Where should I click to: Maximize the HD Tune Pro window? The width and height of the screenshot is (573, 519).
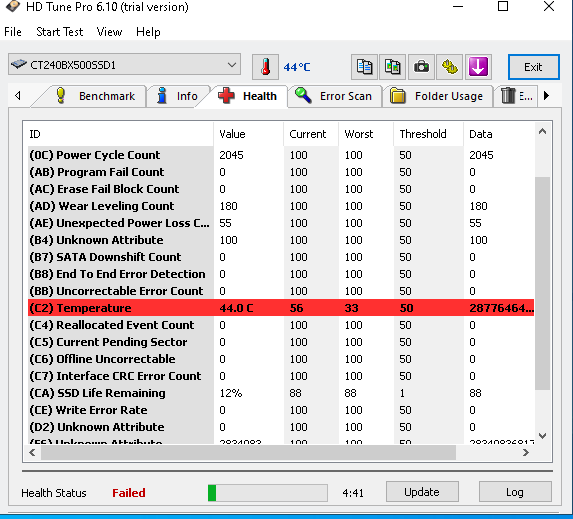(x=503, y=6)
